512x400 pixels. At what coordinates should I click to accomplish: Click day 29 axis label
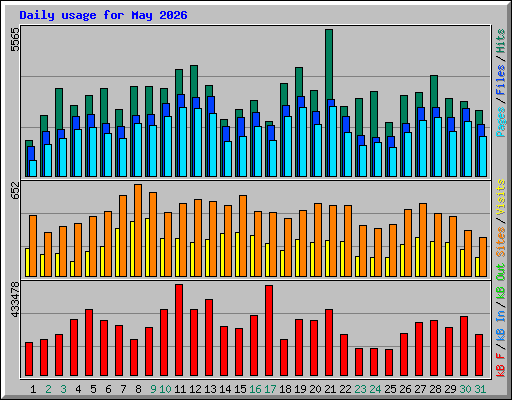450,389
